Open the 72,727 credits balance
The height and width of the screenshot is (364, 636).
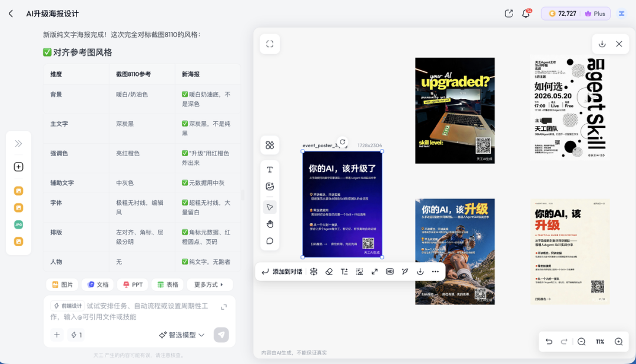pyautogui.click(x=562, y=14)
